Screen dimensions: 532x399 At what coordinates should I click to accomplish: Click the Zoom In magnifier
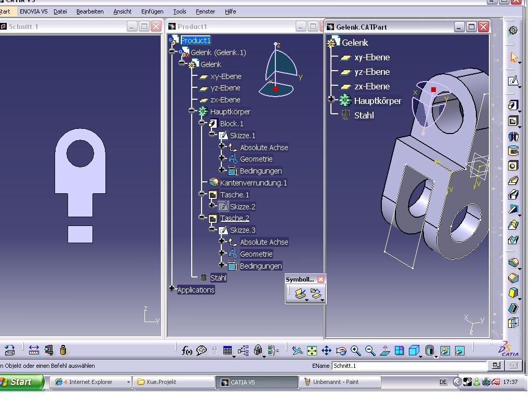355,351
